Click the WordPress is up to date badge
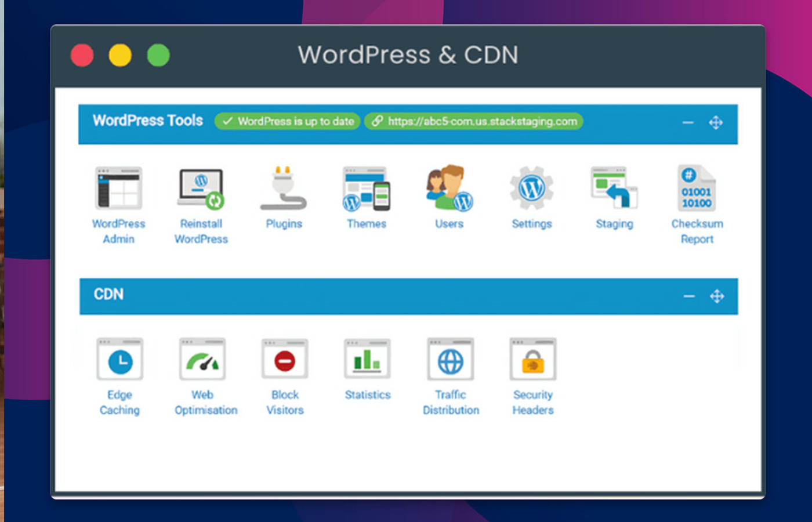Image resolution: width=812 pixels, height=522 pixels. (287, 122)
